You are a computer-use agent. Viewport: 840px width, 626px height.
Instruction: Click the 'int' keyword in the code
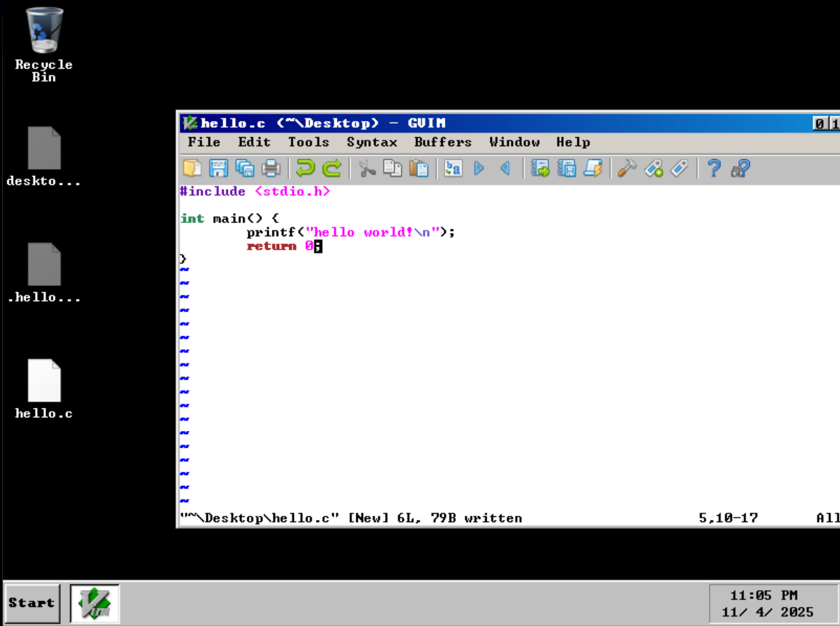point(192,218)
